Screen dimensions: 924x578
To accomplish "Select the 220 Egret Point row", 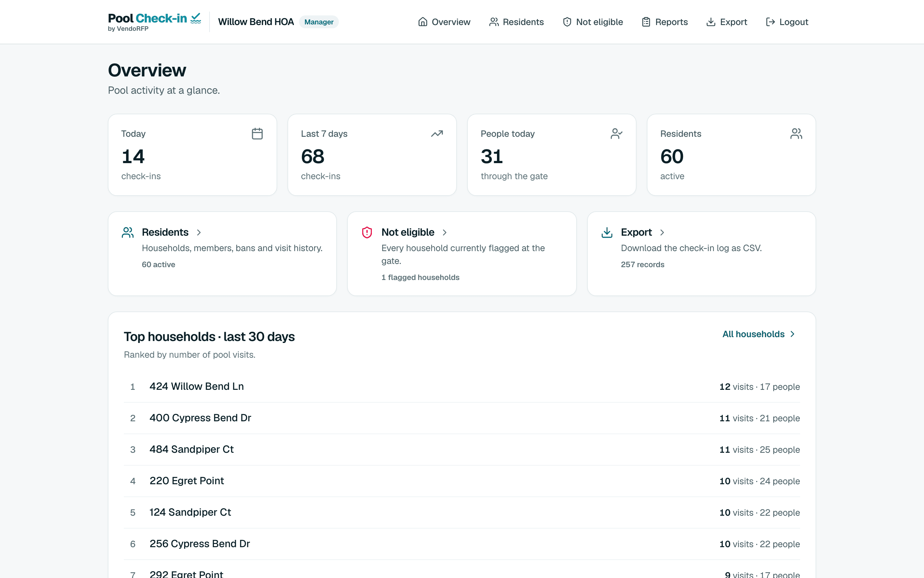I will pyautogui.click(x=462, y=481).
